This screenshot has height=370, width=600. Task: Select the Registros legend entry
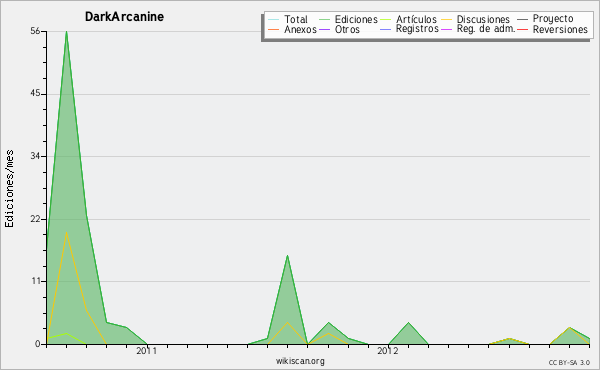[417, 29]
